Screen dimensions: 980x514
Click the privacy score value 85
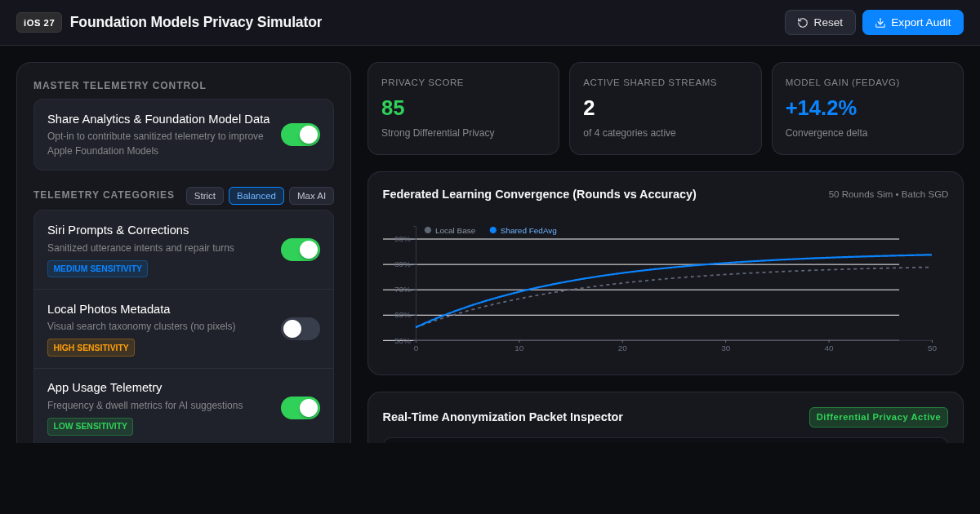[393, 108]
